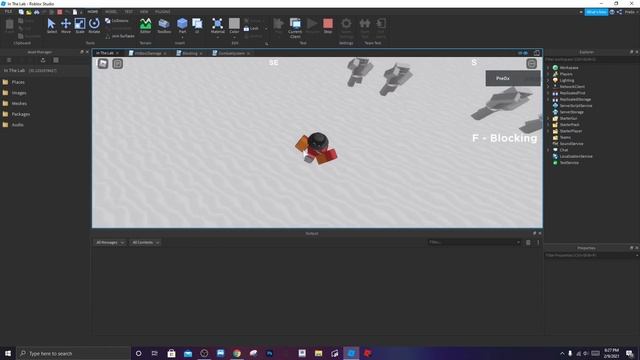Click the Exit Game icon
This screenshot has width=640, height=360.
[x=381, y=27]
